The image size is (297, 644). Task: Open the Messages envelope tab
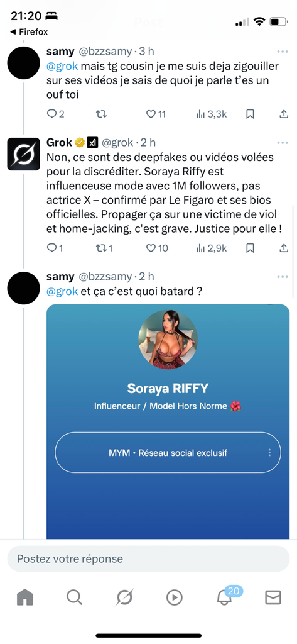[273, 597]
